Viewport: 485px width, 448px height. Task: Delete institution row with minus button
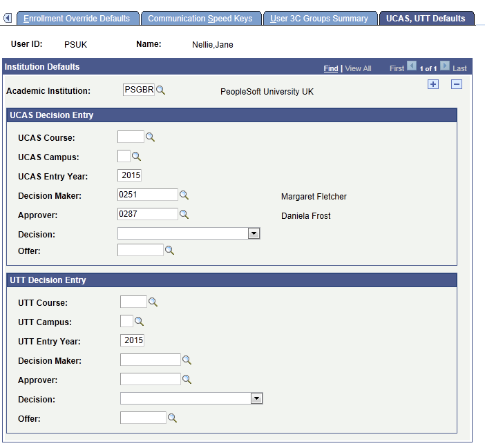[457, 84]
